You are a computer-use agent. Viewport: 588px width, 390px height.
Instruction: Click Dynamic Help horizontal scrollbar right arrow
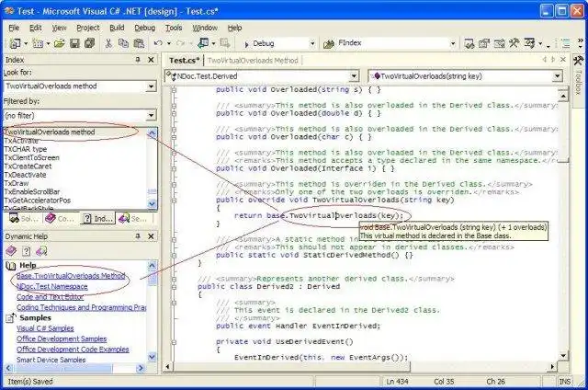141,368
